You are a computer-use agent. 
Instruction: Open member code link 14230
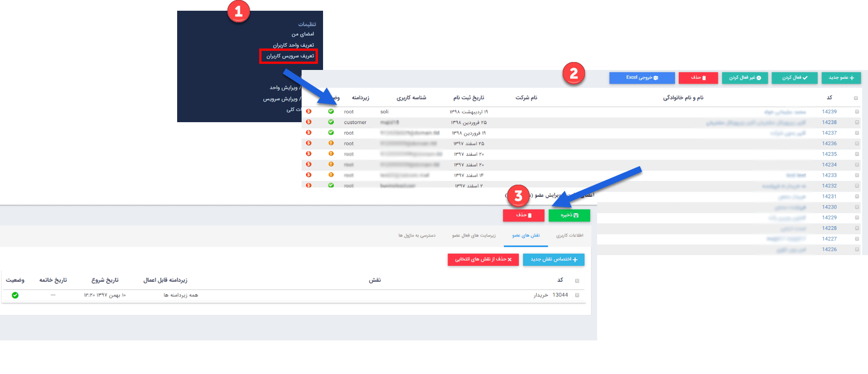click(829, 207)
